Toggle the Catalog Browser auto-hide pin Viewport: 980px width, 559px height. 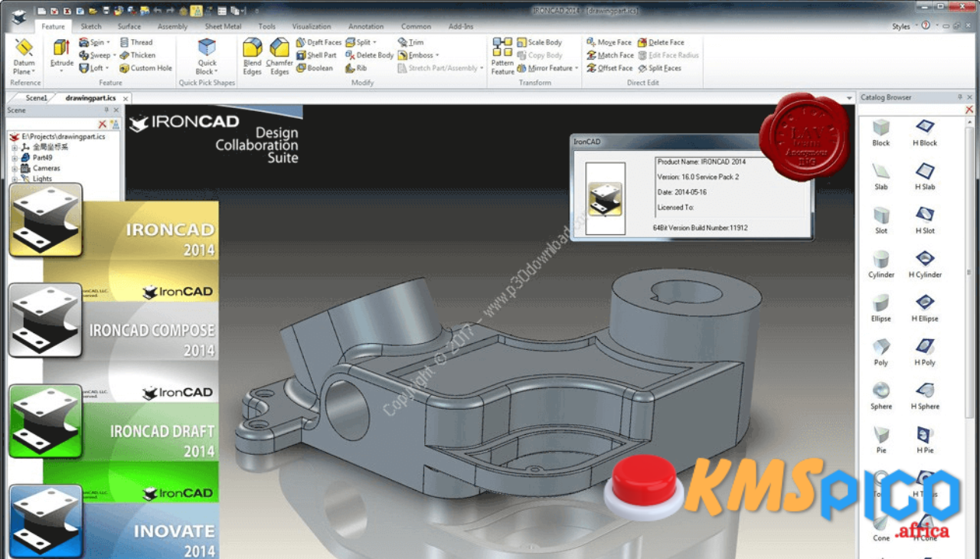pos(960,97)
